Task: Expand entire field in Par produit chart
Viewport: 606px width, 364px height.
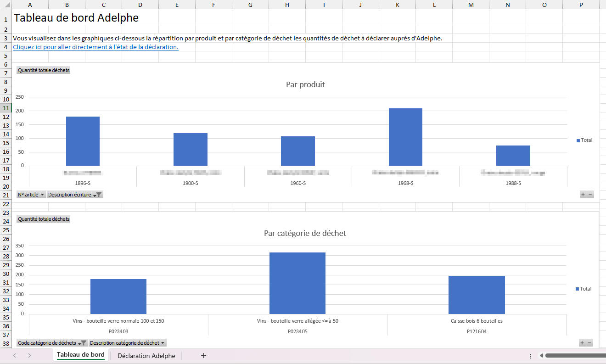Action: tap(583, 195)
